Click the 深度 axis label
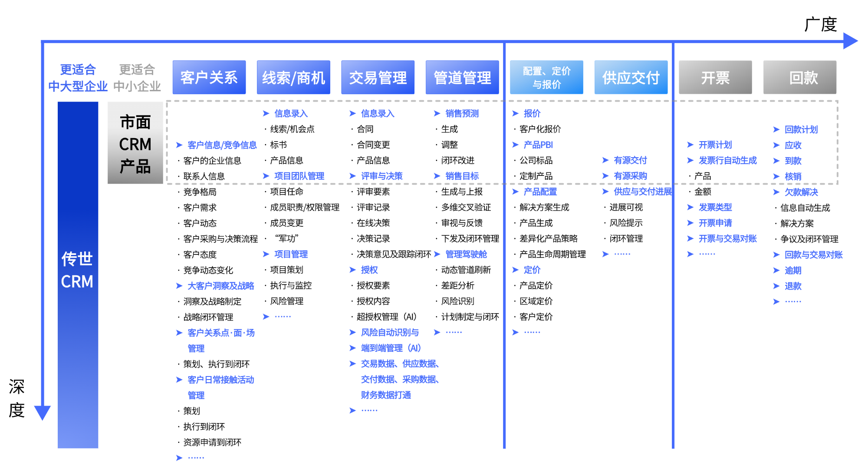The height and width of the screenshot is (469, 868). click(x=16, y=398)
